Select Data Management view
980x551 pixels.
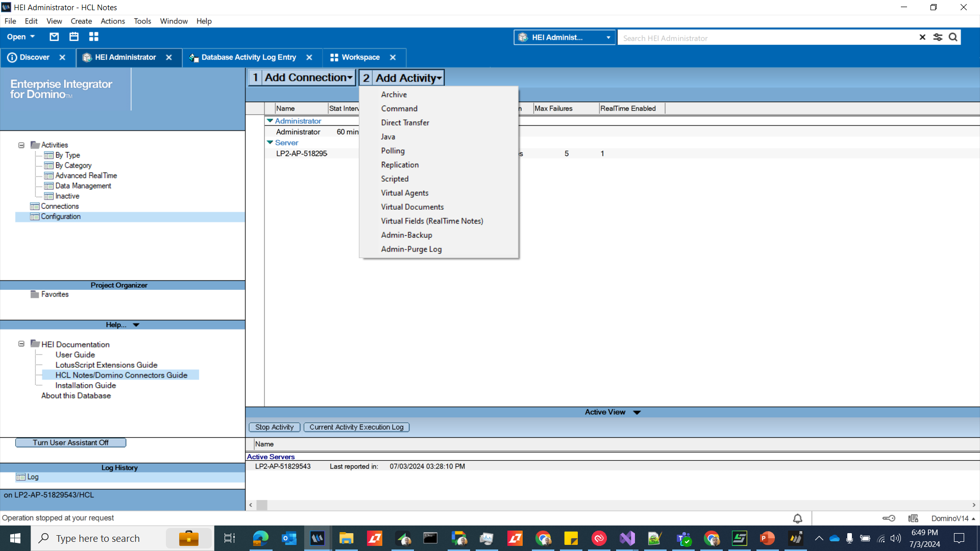pos(83,186)
